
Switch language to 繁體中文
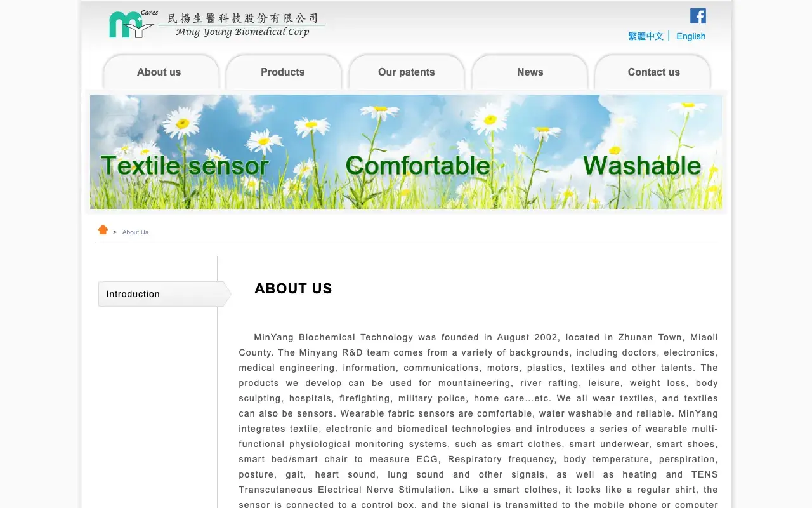click(x=646, y=36)
